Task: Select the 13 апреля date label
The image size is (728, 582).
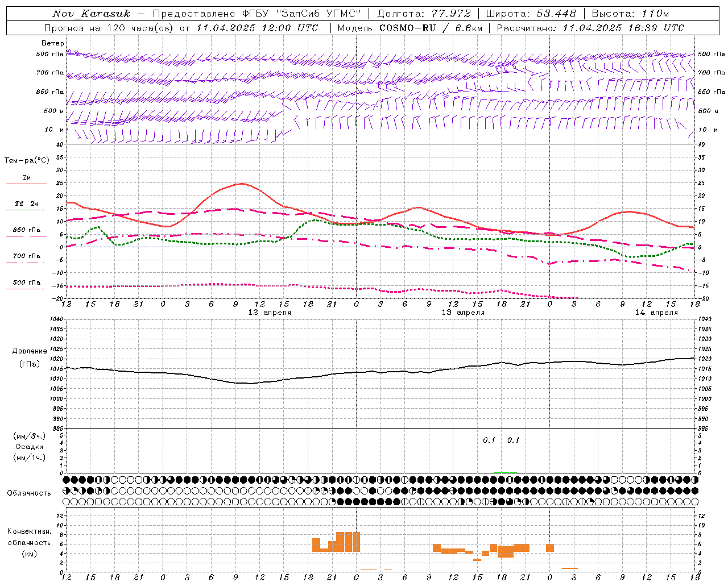Action: tap(463, 313)
